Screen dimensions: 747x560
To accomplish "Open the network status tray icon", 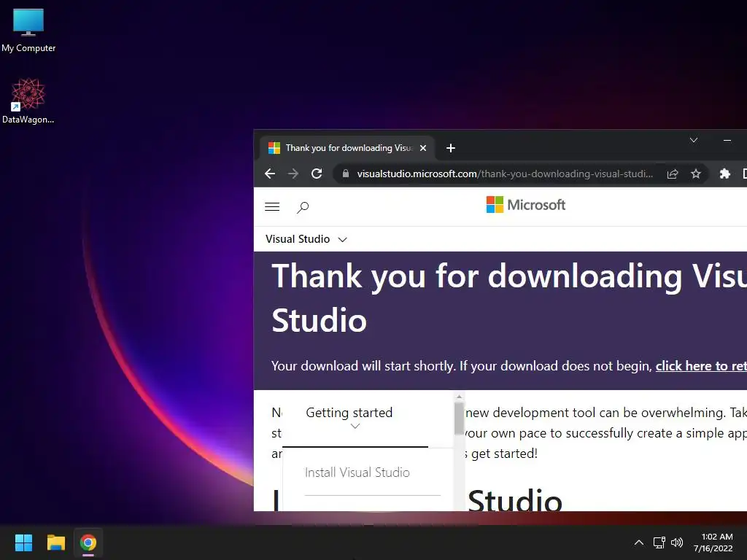I will (x=659, y=542).
